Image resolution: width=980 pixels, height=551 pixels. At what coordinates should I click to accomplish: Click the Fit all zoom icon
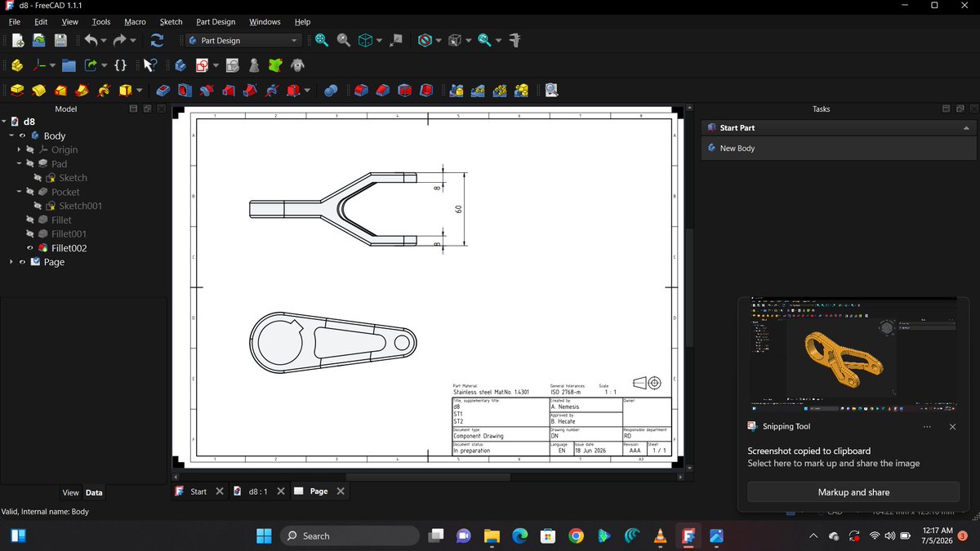322,40
